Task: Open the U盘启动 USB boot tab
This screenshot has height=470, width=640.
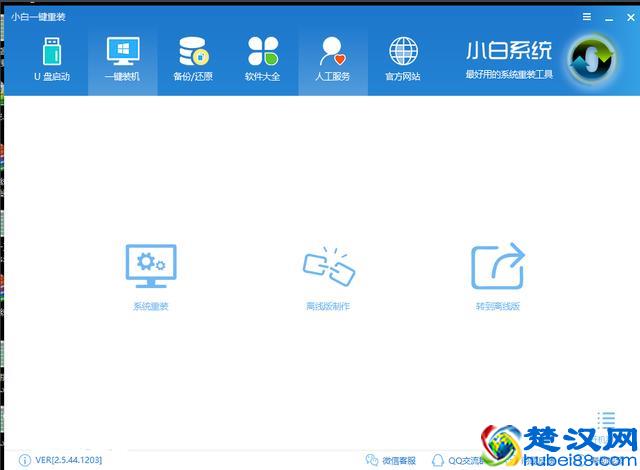Action: 52,59
